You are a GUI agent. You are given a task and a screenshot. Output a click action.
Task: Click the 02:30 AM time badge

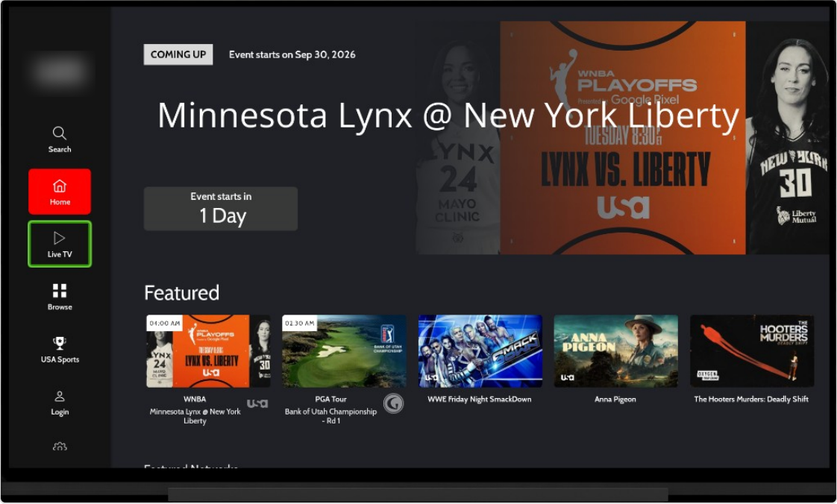[300, 323]
